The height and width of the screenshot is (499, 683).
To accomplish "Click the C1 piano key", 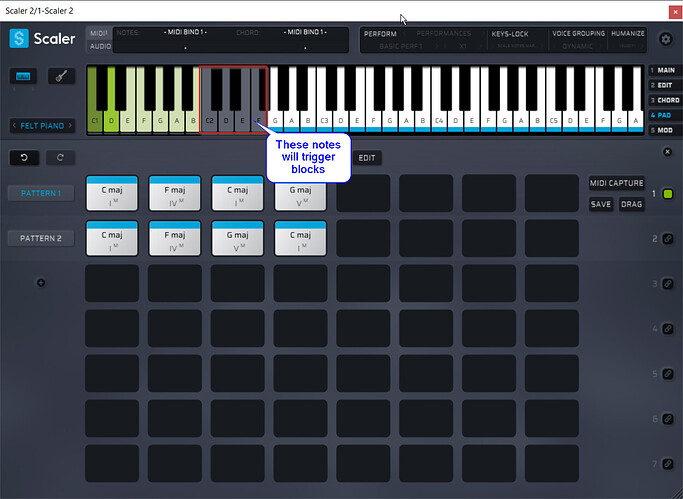I will pyautogui.click(x=94, y=121).
